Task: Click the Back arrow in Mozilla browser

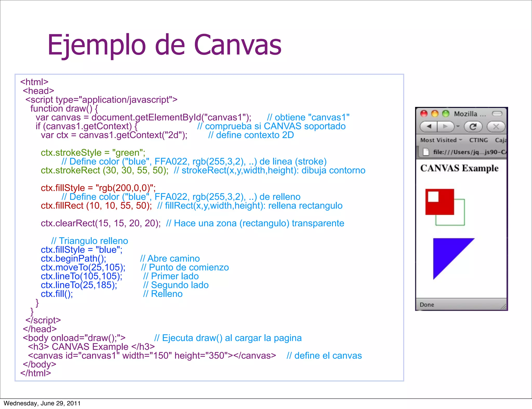Action: pos(429,126)
